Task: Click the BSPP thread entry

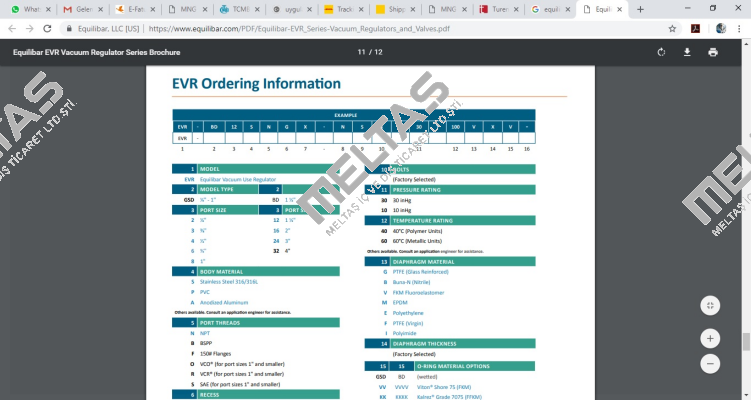Action: pos(206,343)
